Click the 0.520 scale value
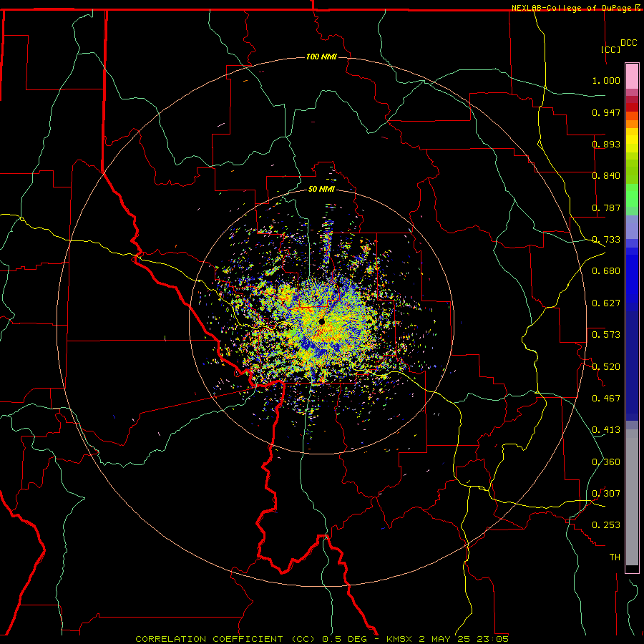The image size is (644, 644). [x=606, y=367]
